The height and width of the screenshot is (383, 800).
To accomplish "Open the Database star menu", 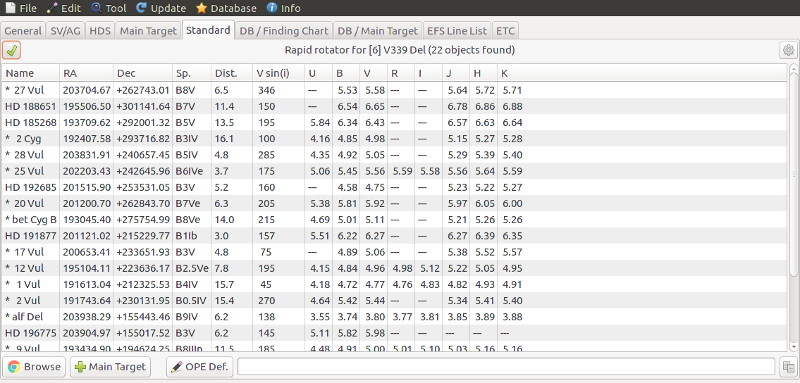I will click(227, 8).
